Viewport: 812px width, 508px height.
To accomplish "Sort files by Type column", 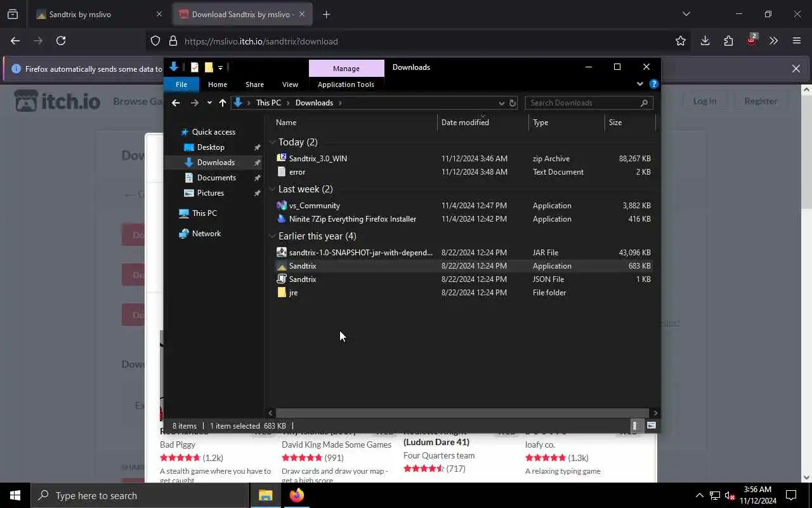I will [566, 122].
